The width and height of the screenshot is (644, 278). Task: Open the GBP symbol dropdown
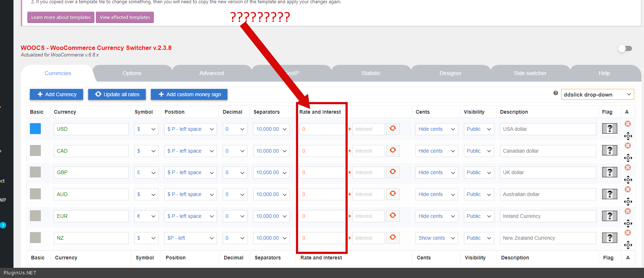pos(146,172)
